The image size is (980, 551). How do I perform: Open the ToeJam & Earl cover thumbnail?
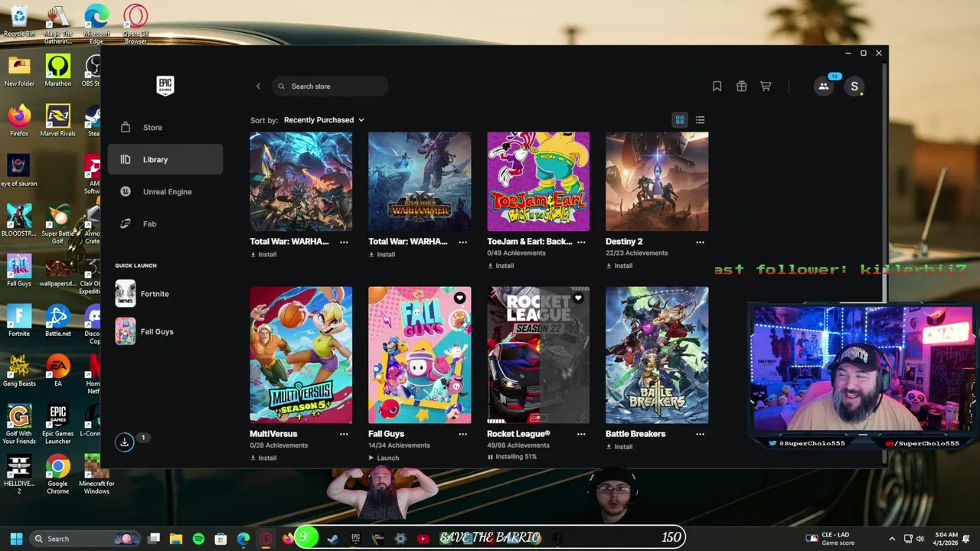pos(538,181)
